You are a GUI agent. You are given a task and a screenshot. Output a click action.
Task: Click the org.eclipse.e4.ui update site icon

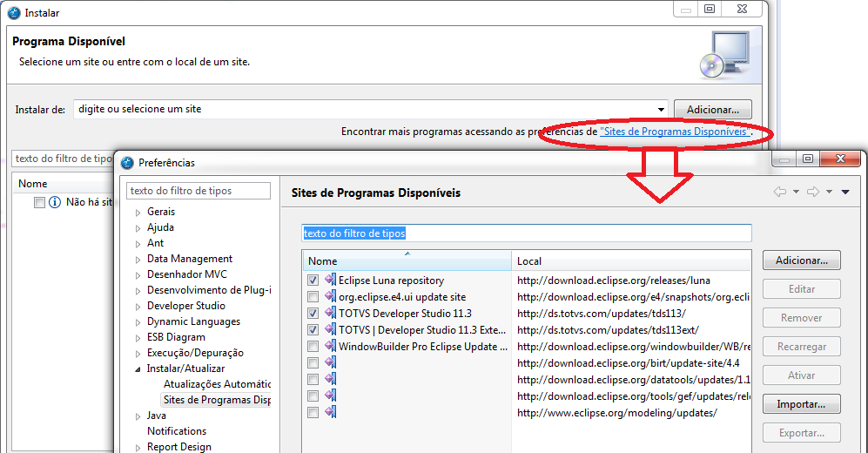[x=331, y=296]
